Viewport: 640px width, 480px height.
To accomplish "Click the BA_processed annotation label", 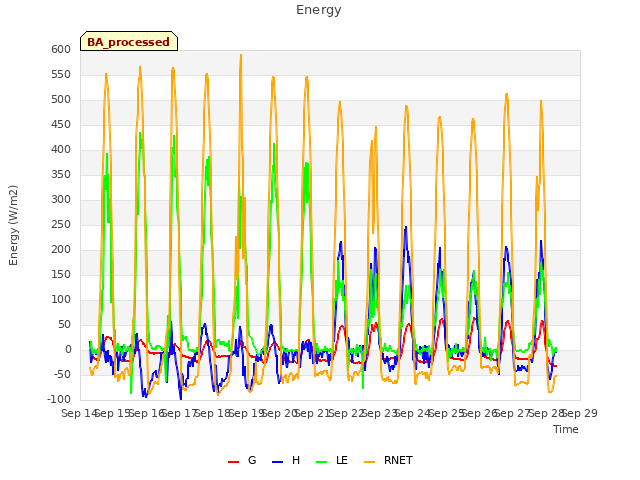I will point(129,42).
